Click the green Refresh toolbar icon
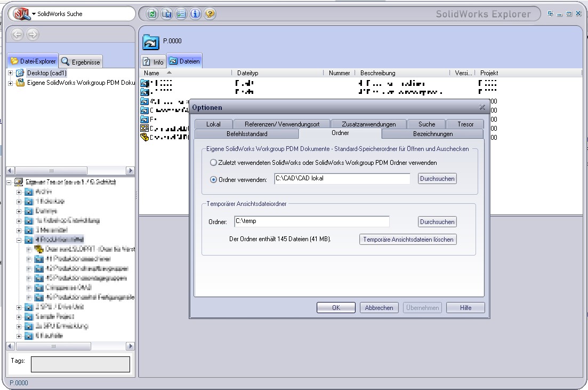 click(152, 14)
